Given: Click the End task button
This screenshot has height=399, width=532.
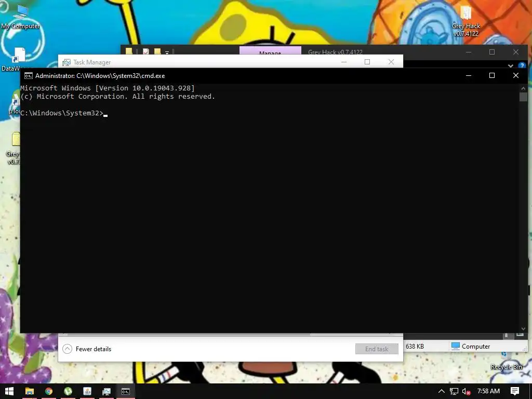Looking at the screenshot, I should (x=377, y=349).
